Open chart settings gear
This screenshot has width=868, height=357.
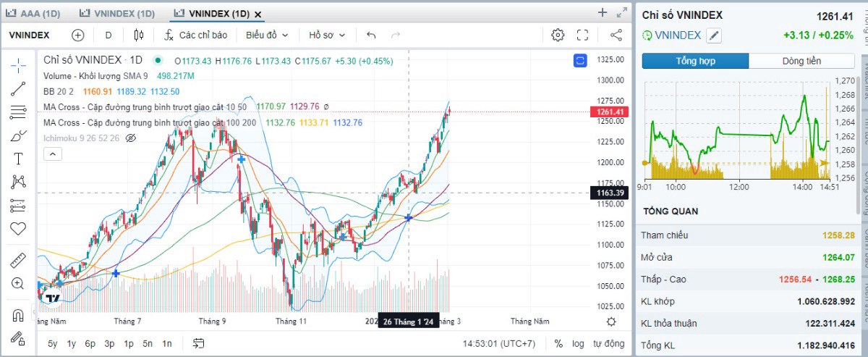tap(558, 35)
